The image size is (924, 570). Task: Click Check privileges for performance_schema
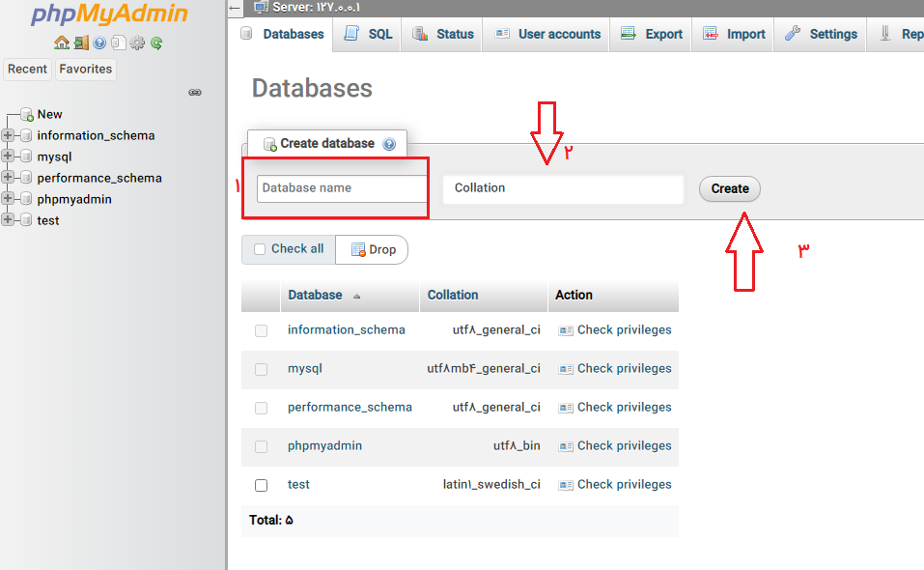pos(624,408)
